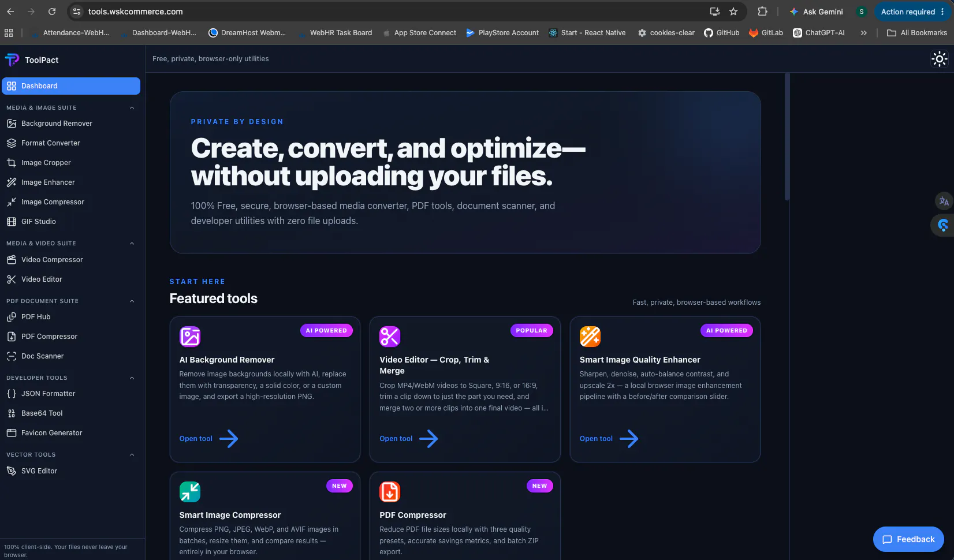Open the Chrome menu from Action required
This screenshot has width=954, height=560.
pyautogui.click(x=912, y=12)
